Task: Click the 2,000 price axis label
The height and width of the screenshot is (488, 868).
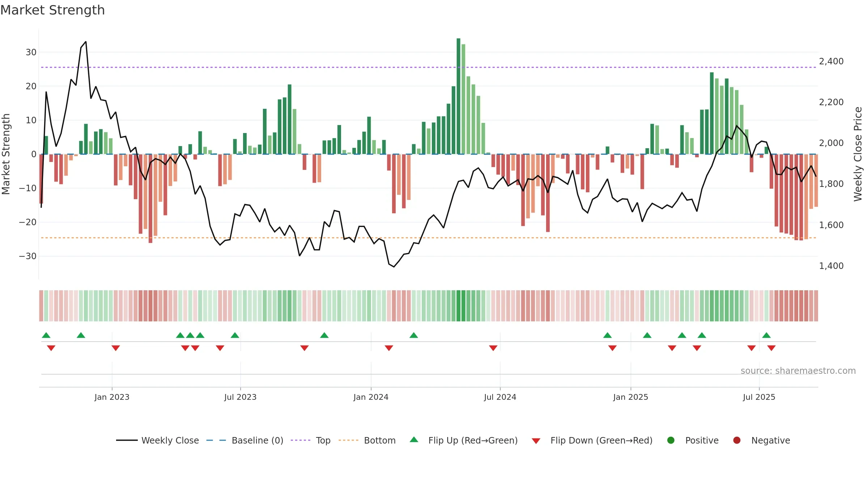Action: [831, 143]
